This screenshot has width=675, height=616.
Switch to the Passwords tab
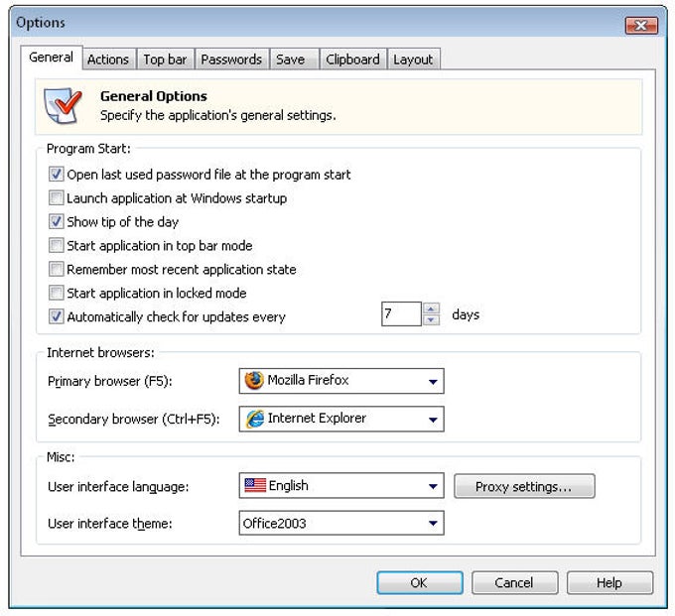click(231, 60)
